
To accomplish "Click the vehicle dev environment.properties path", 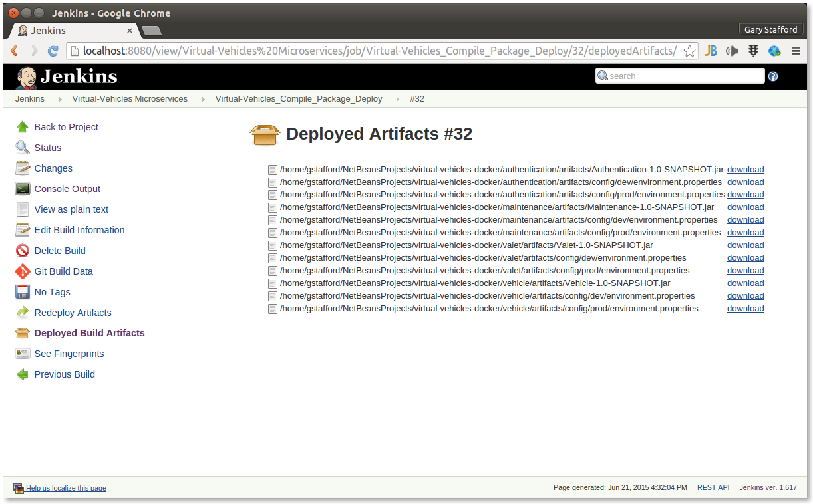I will (x=487, y=296).
